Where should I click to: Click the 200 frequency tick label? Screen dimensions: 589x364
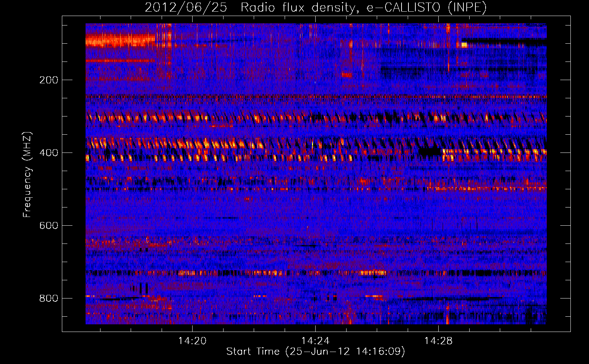coord(49,80)
